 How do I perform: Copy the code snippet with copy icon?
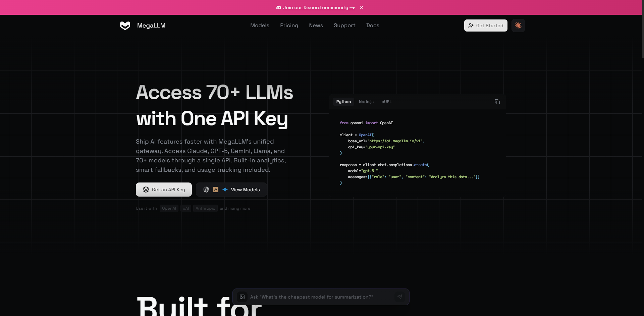(x=497, y=102)
